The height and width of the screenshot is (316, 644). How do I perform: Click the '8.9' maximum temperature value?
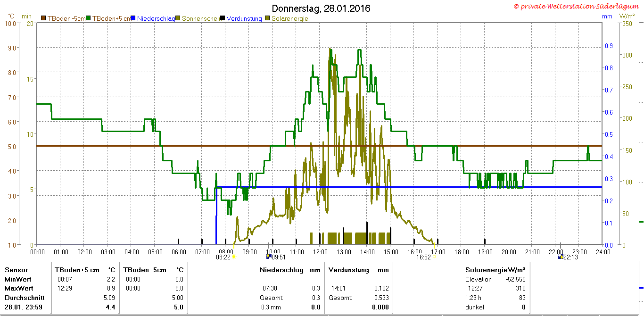coord(111,288)
